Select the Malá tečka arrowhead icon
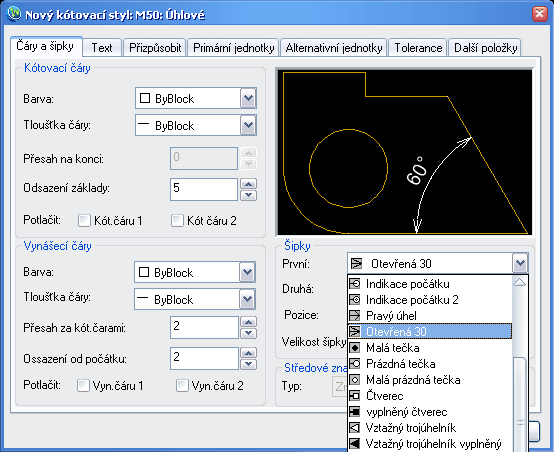This screenshot has width=554, height=452. [354, 348]
